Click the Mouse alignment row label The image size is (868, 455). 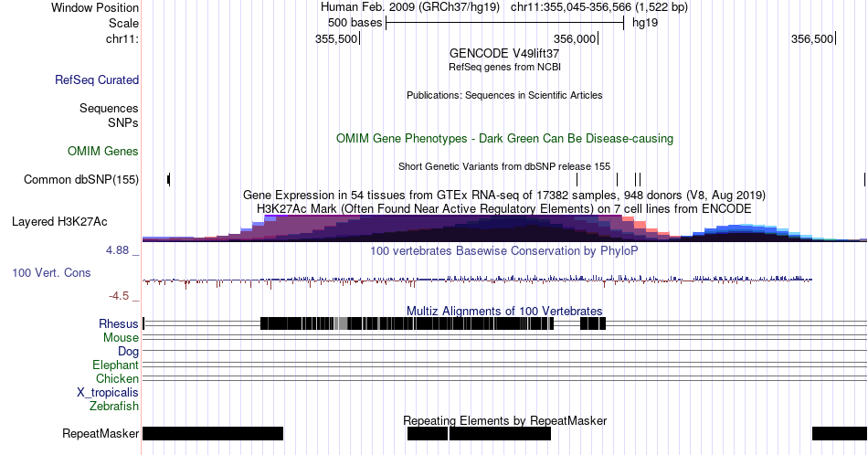coord(121,338)
